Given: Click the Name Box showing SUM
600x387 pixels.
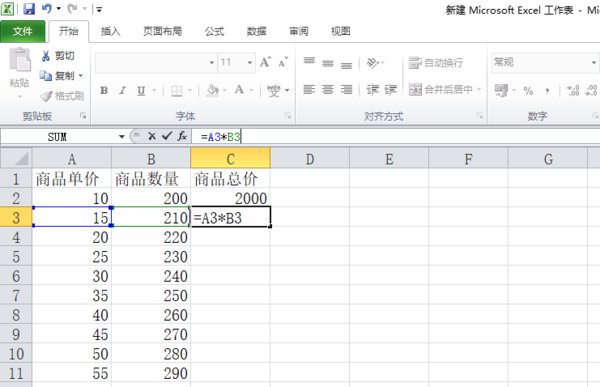Looking at the screenshot, I should pyautogui.click(x=57, y=136).
